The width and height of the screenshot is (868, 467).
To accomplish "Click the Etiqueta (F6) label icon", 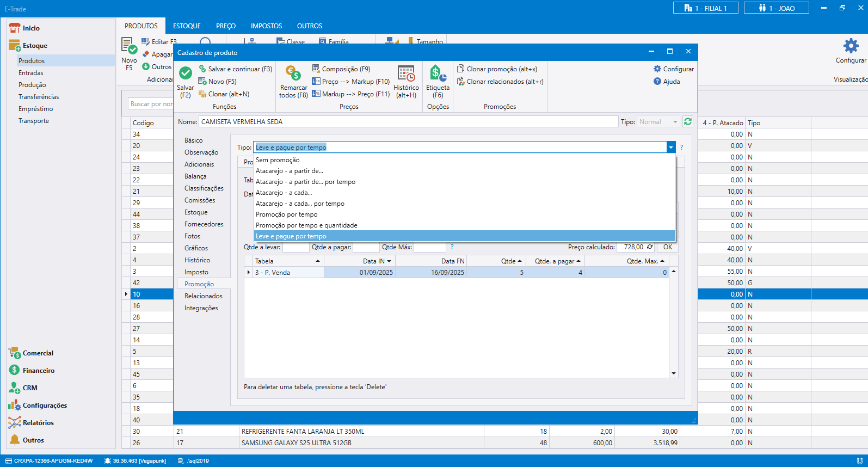I will point(438,73).
